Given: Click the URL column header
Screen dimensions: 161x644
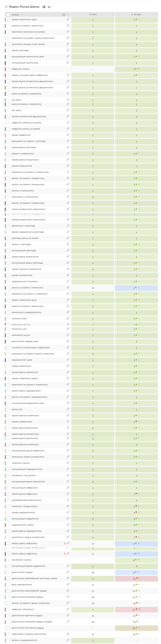Looking at the screenshot, I should coord(64,15).
